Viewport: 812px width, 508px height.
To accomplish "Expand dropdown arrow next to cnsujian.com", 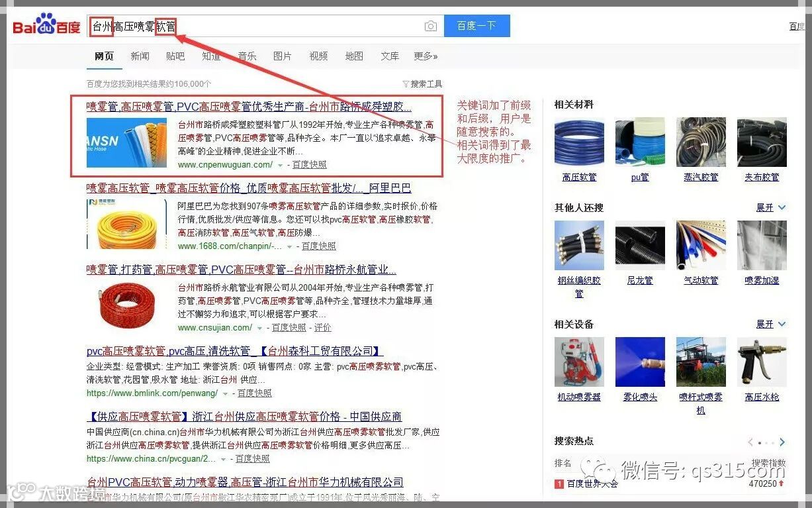I will pyautogui.click(x=259, y=328).
